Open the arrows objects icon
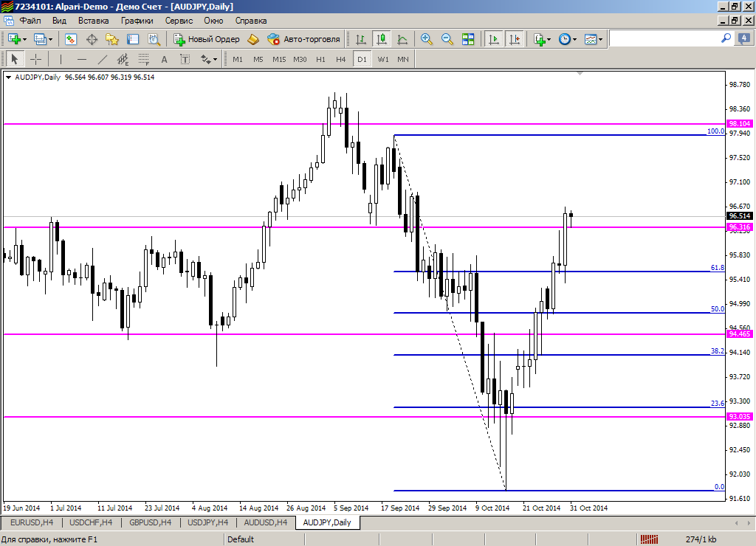 click(205, 59)
